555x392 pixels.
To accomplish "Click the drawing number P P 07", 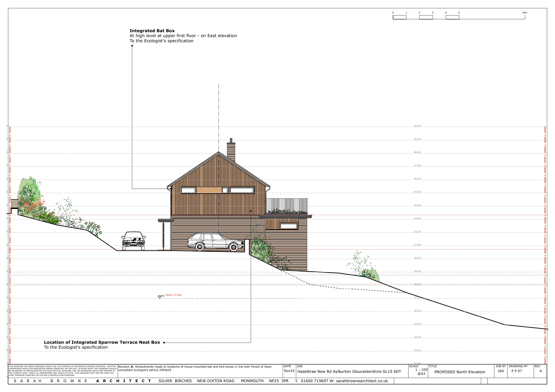I will tap(517, 371).
